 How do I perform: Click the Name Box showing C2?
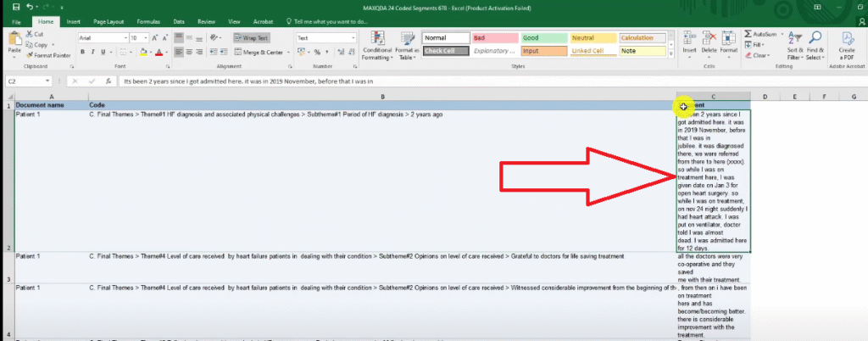click(x=29, y=81)
